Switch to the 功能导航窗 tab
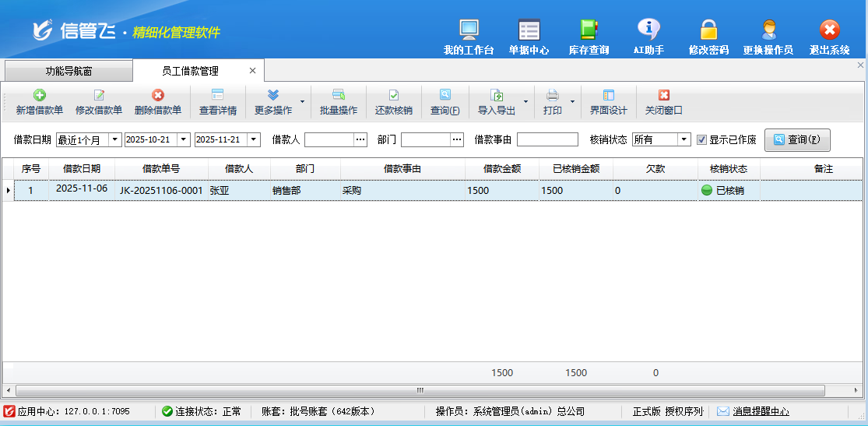 (69, 71)
